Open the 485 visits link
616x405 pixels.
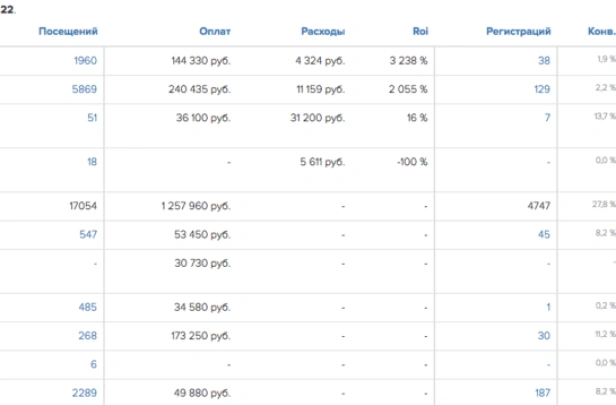click(x=88, y=306)
